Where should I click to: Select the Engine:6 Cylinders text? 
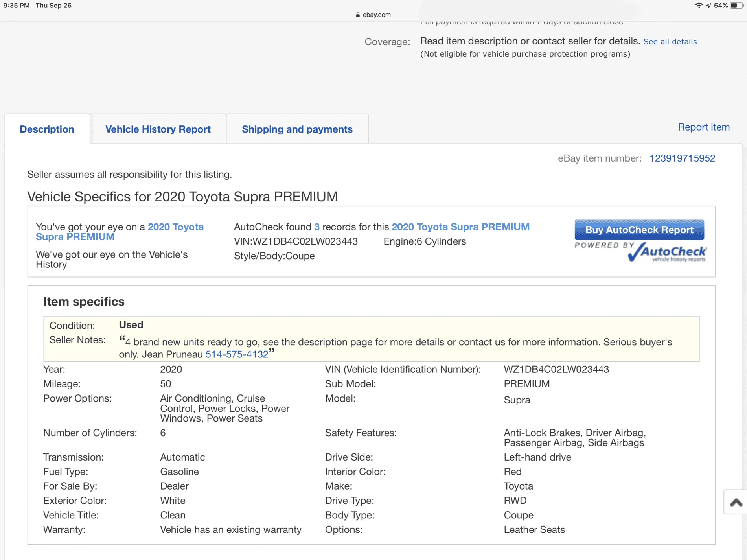425,241
